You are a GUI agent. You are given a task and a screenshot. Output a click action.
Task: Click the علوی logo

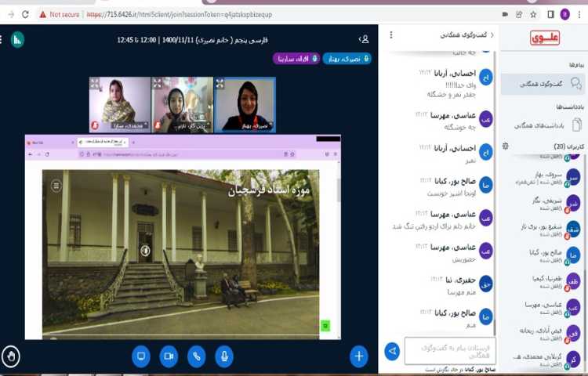click(x=545, y=38)
